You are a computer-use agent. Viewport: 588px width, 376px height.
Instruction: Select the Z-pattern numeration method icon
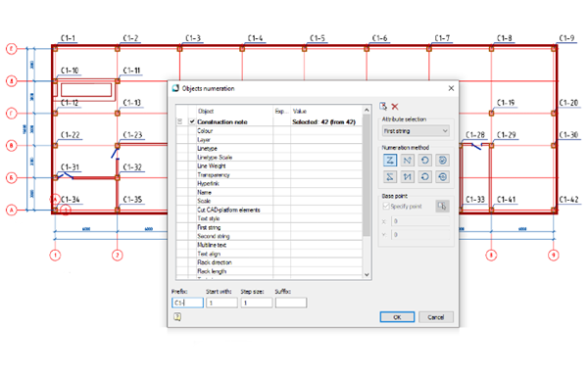(390, 161)
